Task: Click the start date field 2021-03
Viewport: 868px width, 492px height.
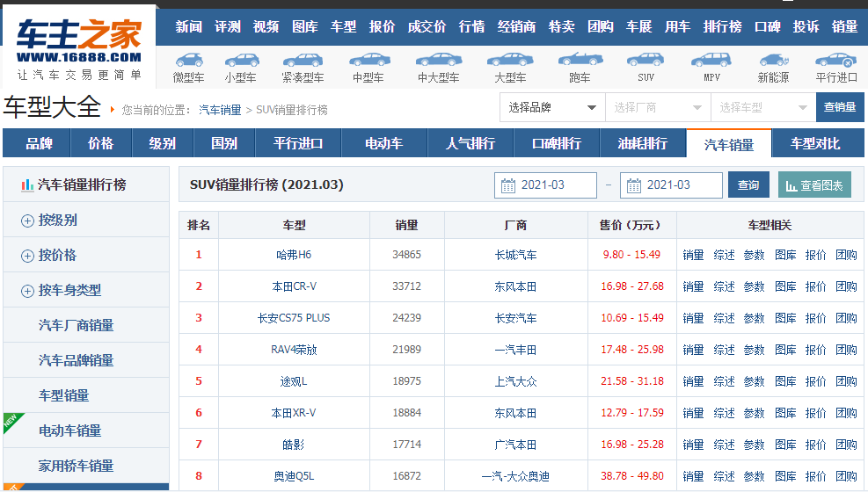Action: 545,185
